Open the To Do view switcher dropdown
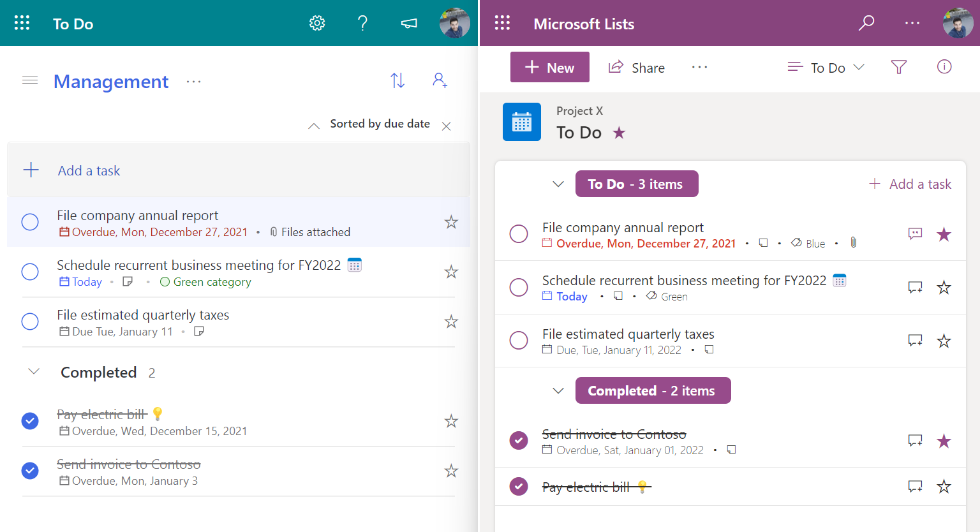This screenshot has height=532, width=980. [826, 68]
